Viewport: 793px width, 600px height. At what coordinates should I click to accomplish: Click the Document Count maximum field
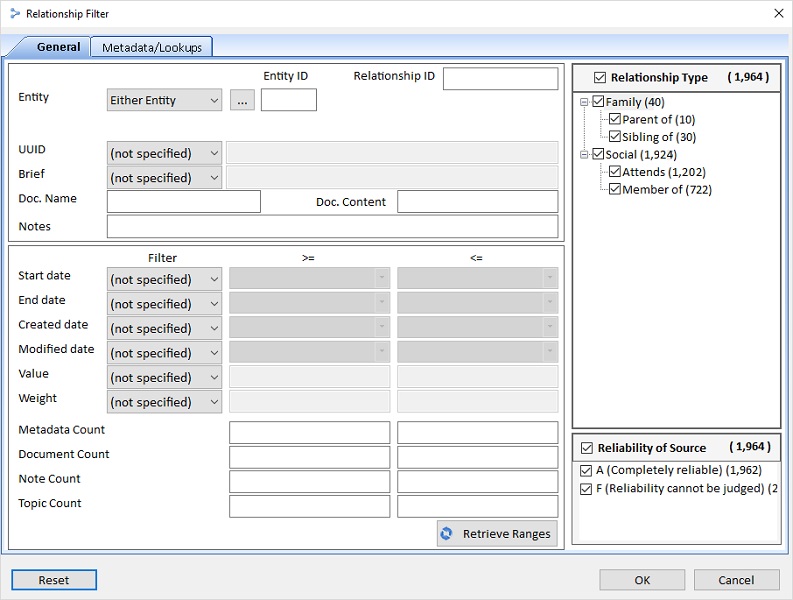click(x=477, y=457)
